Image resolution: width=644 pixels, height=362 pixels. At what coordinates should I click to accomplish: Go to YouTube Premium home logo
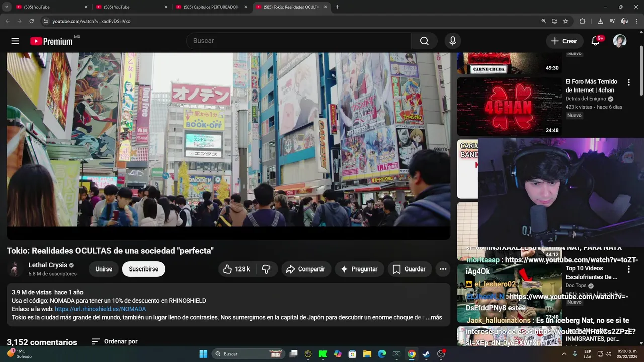[51, 41]
